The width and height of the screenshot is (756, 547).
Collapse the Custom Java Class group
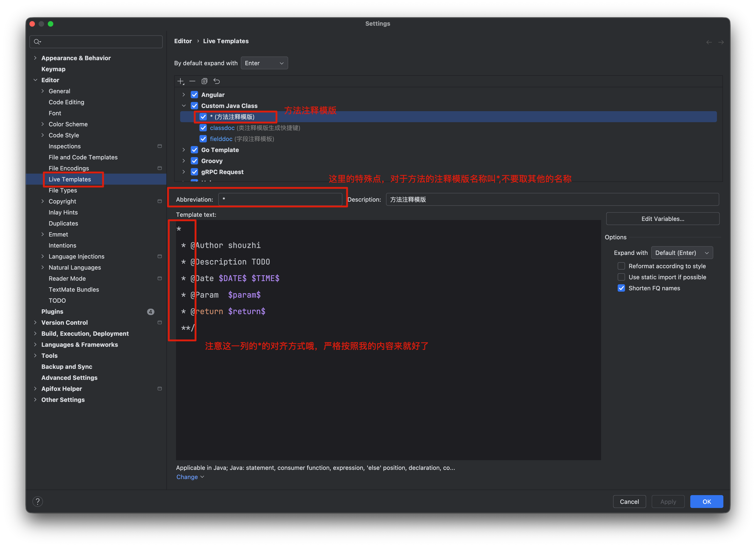point(184,106)
